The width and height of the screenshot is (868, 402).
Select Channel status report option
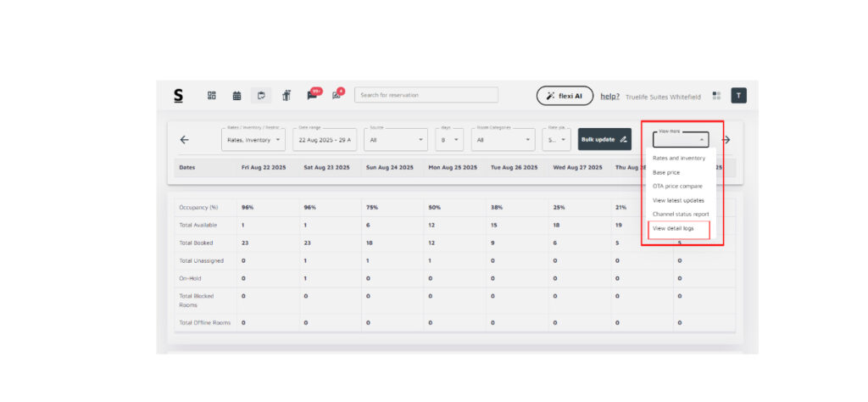click(681, 214)
